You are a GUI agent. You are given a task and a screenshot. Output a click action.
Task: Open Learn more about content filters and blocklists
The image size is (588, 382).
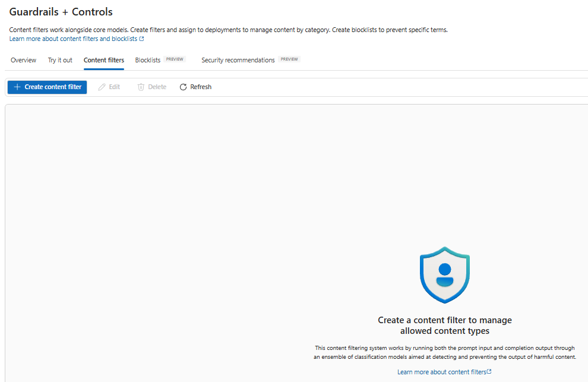tap(73, 39)
